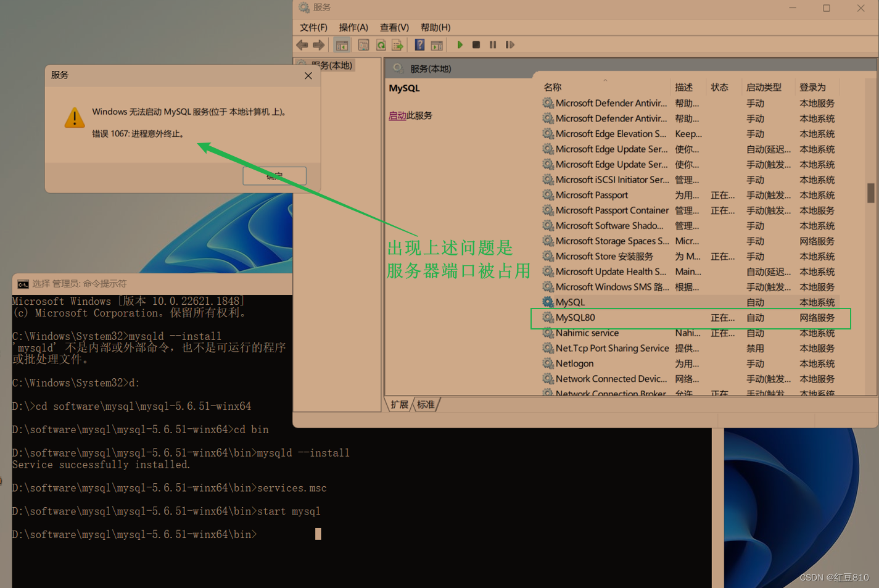The image size is (879, 588).
Task: Select the Microsoft Passport service row
Action: (690, 195)
